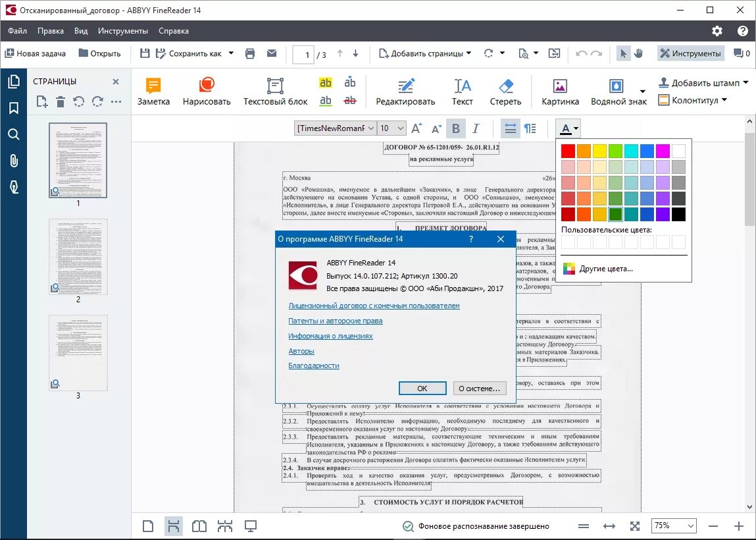756x540 pixels.
Task: Pick the black color swatch
Action: pos(678,214)
